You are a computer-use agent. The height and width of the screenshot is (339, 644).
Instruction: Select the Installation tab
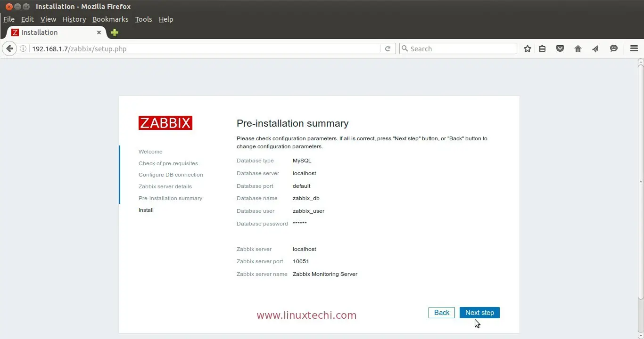(x=57, y=32)
